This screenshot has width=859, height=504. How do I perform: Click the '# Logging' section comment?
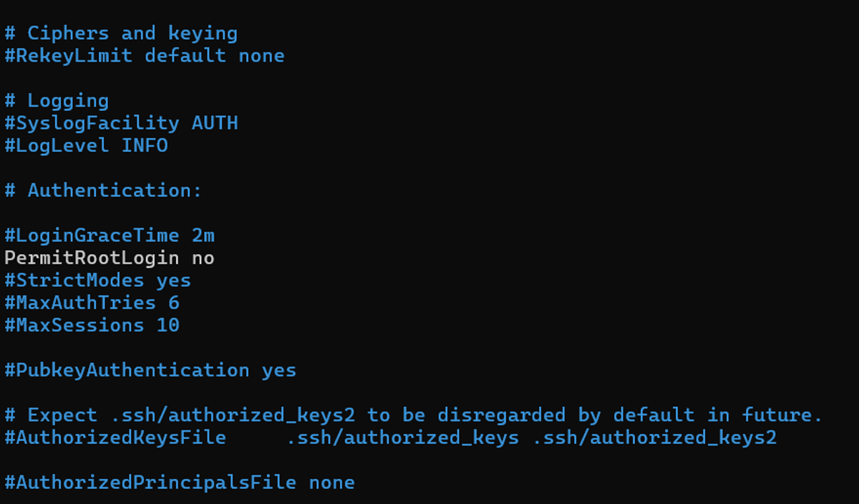pos(57,101)
